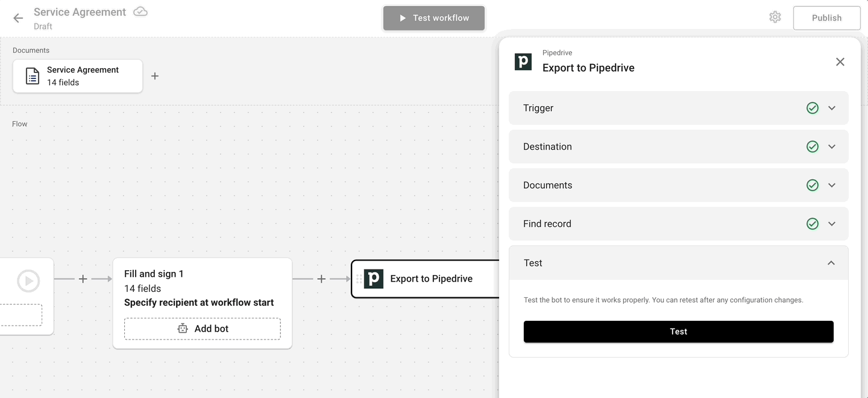
Task: Click Documents section green checkmark
Action: [x=813, y=185]
